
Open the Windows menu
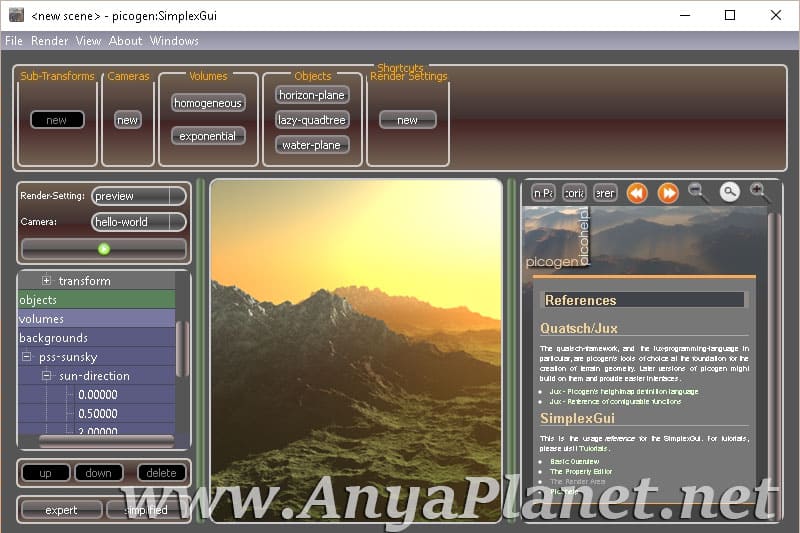[174, 41]
